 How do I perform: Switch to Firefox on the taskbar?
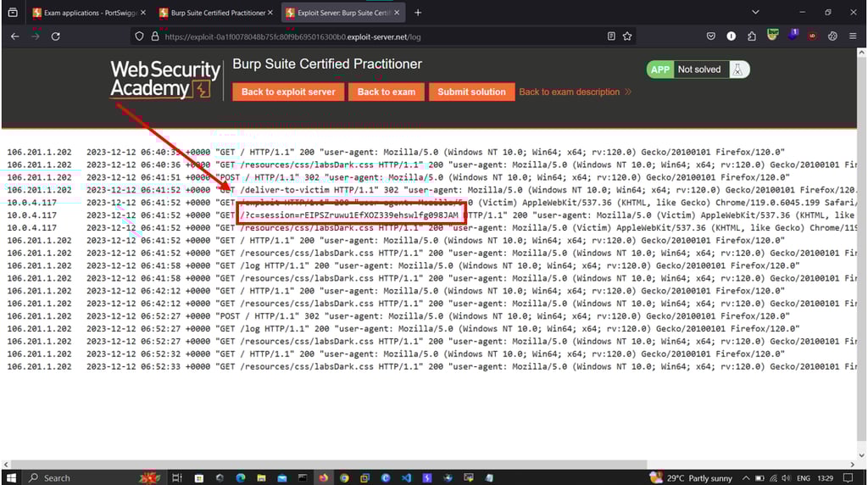click(323, 477)
